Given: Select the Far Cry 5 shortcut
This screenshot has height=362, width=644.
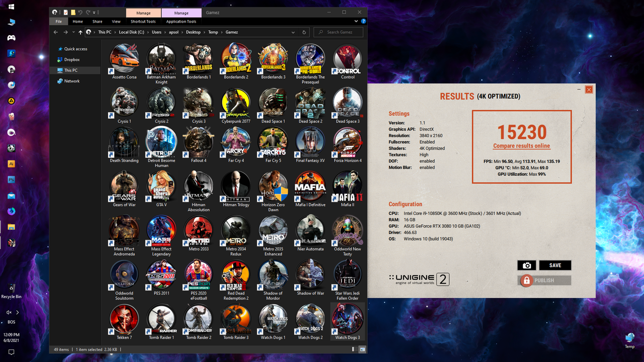Looking at the screenshot, I should [x=273, y=145].
